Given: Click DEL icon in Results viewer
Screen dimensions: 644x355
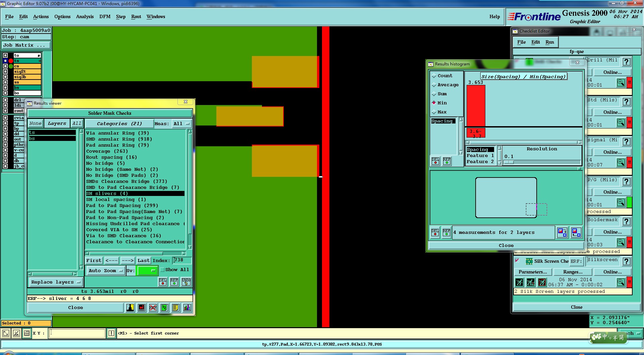Looking at the screenshot, I should tap(163, 282).
